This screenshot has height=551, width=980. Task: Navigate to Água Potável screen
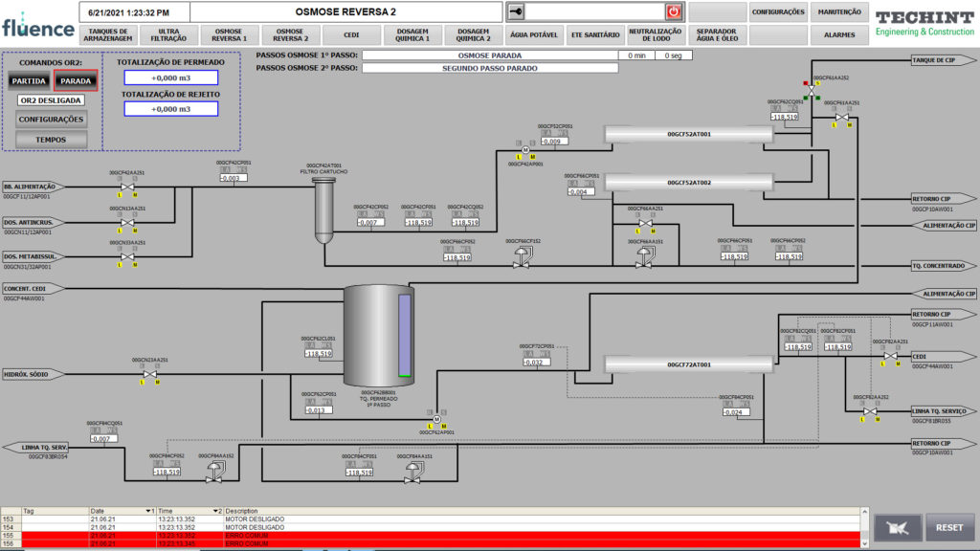pyautogui.click(x=534, y=35)
